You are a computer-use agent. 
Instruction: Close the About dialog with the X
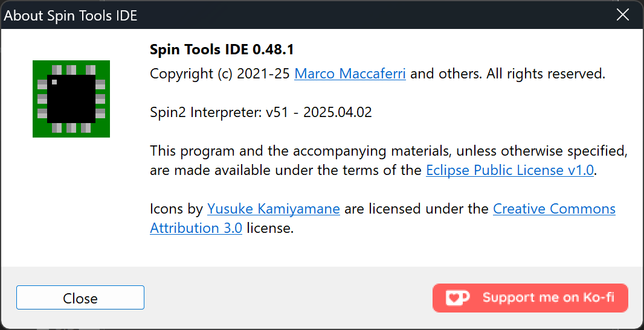pyautogui.click(x=623, y=14)
